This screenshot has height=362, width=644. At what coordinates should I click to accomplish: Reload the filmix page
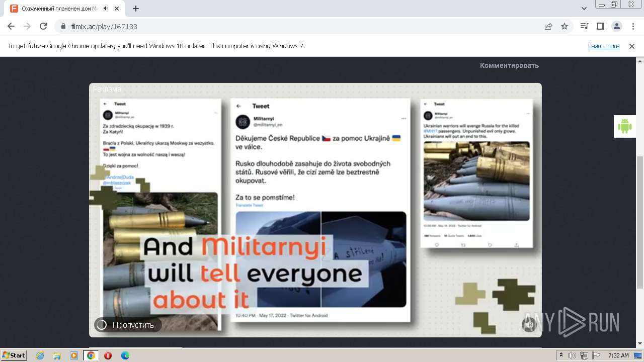(43, 26)
